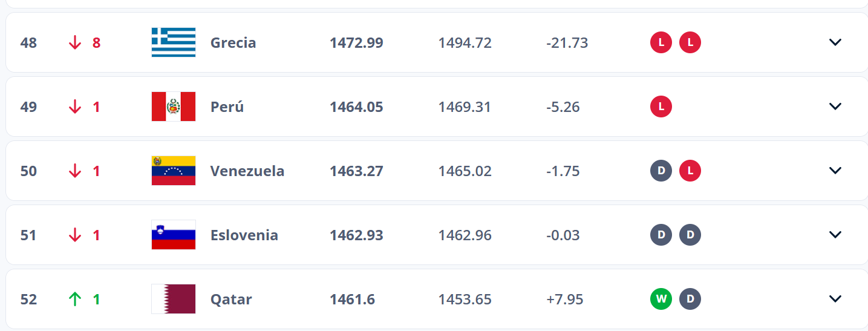Open the Grecia team link

[x=233, y=43]
